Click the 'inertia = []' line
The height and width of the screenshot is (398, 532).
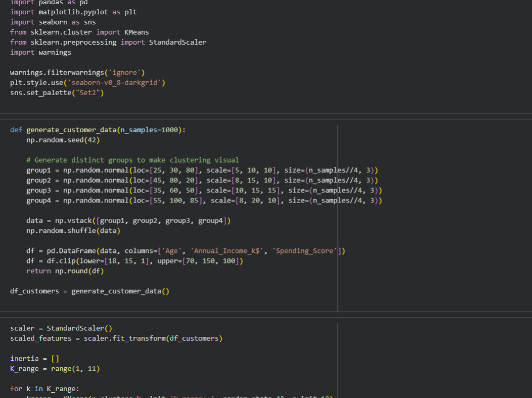(x=35, y=359)
